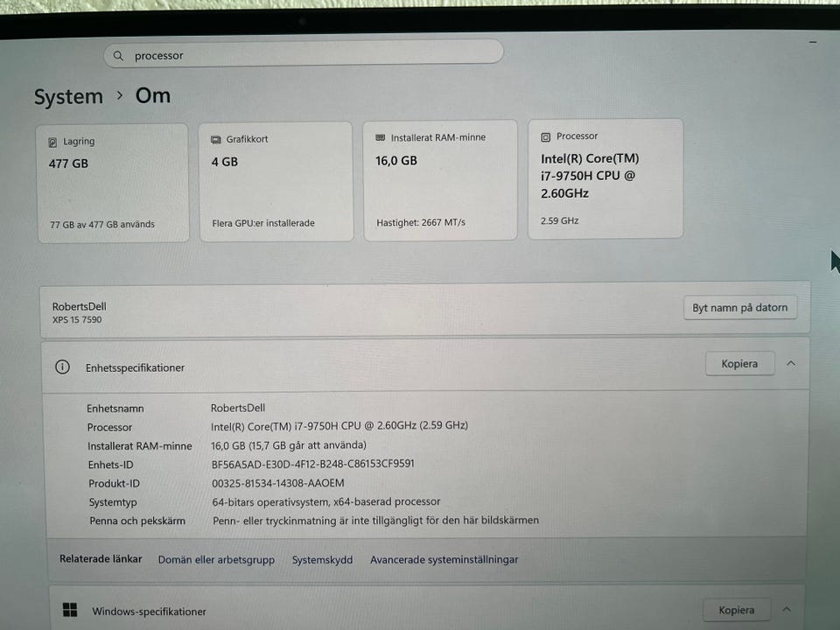Minimize the Settings window
Image resolution: width=840 pixels, height=630 pixels.
813,42
